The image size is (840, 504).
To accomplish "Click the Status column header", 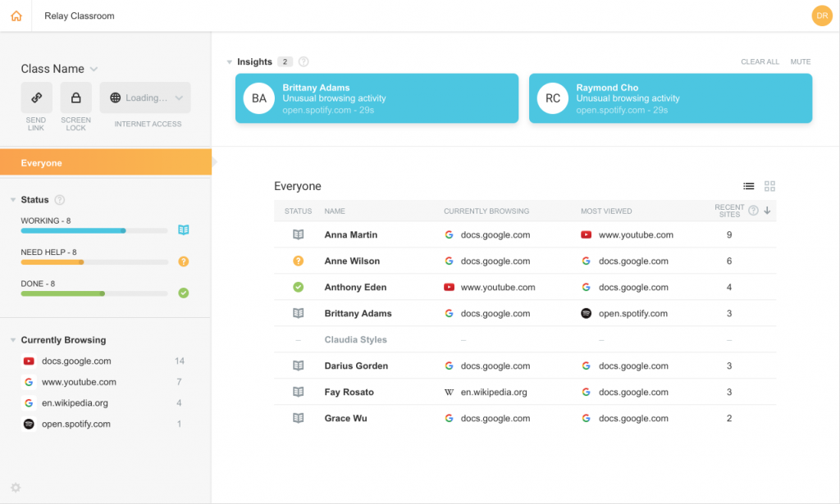I will (x=298, y=211).
